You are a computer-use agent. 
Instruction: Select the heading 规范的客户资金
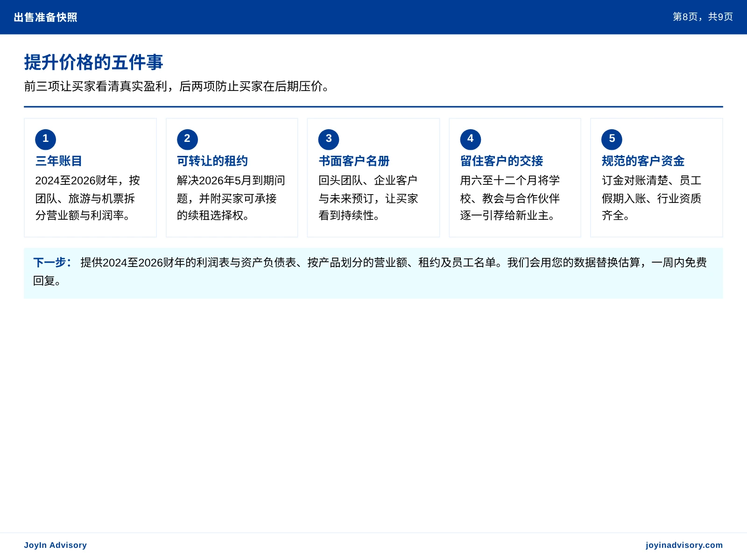pyautogui.click(x=643, y=161)
